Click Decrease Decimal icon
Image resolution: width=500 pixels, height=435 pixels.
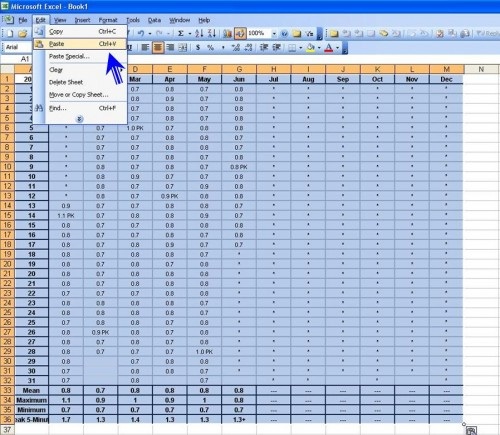tap(248, 48)
